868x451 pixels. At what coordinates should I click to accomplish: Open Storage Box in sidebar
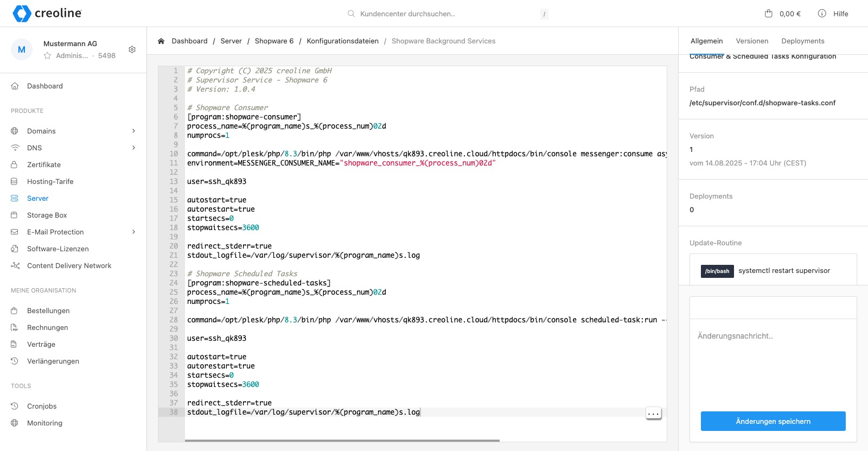(47, 215)
